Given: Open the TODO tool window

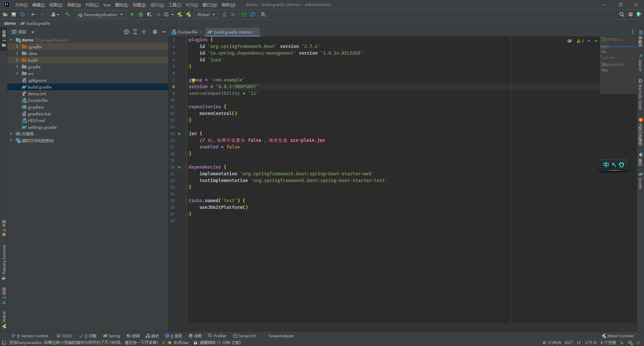Looking at the screenshot, I should [x=64, y=336].
